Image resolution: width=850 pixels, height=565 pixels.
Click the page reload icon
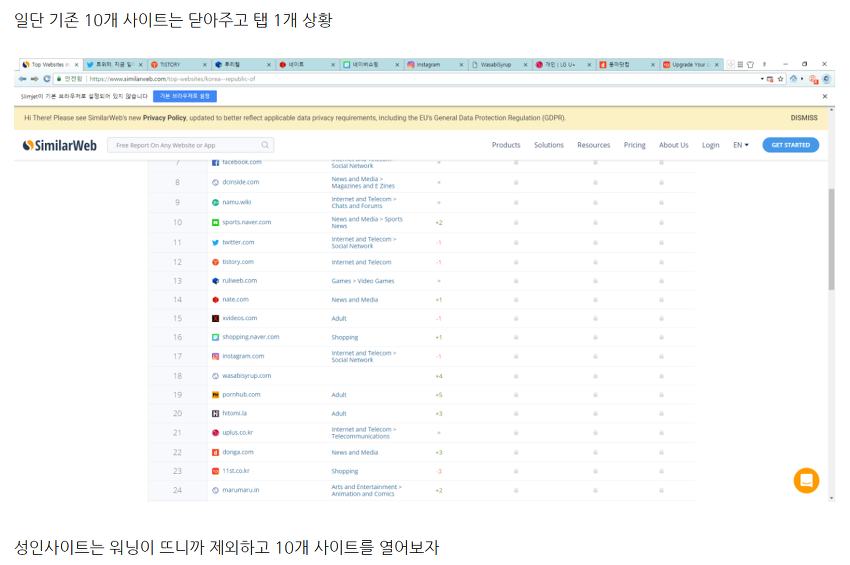pos(47,78)
